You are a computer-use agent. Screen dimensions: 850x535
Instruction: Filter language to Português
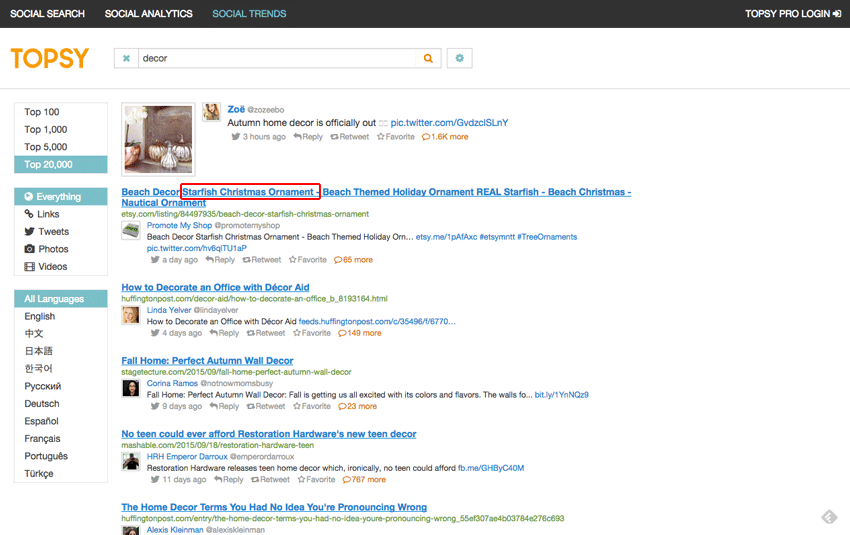[x=61, y=456]
